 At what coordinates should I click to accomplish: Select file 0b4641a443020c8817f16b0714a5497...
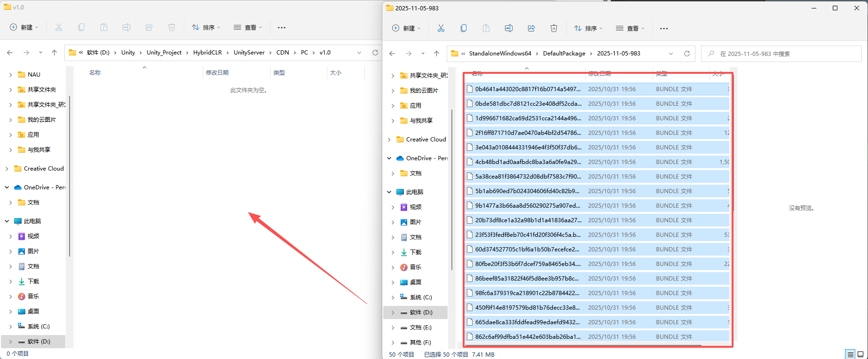(x=597, y=89)
